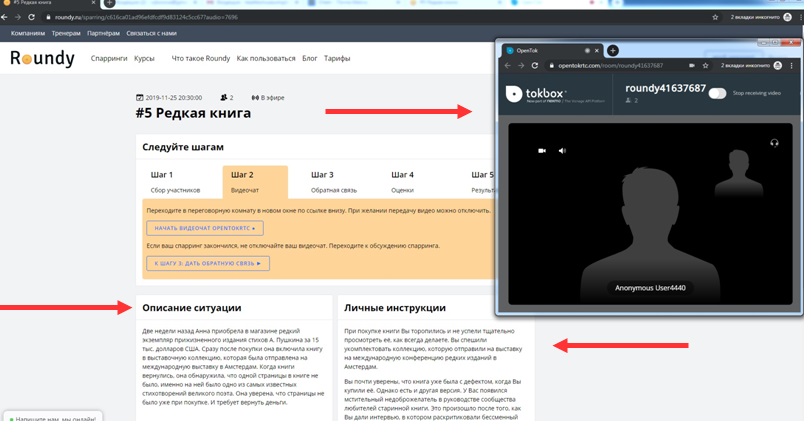Open the Напишите нам chat widget
This screenshot has height=435, width=811.
[53, 417]
